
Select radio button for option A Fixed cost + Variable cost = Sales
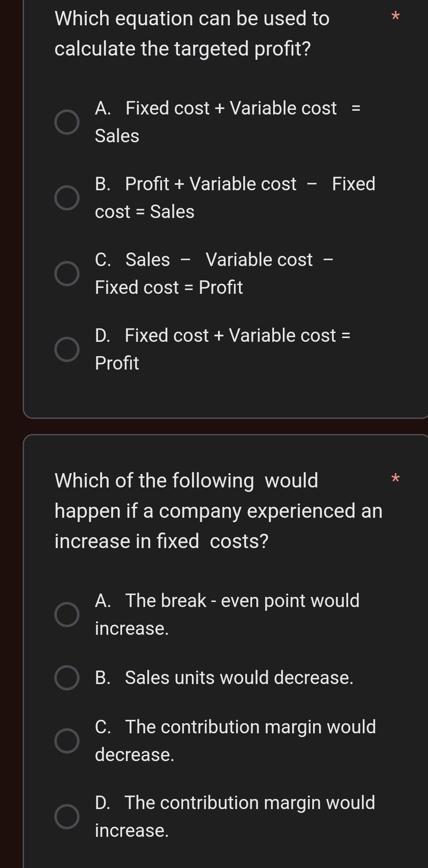coord(67,122)
